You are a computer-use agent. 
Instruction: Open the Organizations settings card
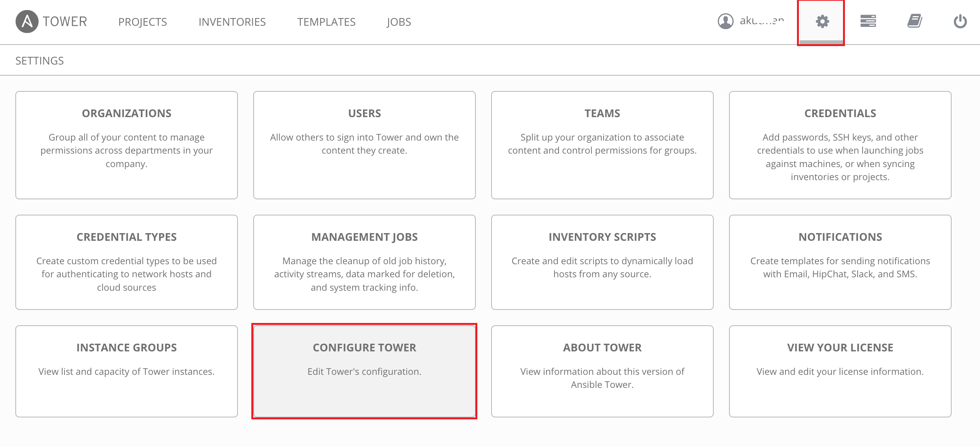pos(127,145)
